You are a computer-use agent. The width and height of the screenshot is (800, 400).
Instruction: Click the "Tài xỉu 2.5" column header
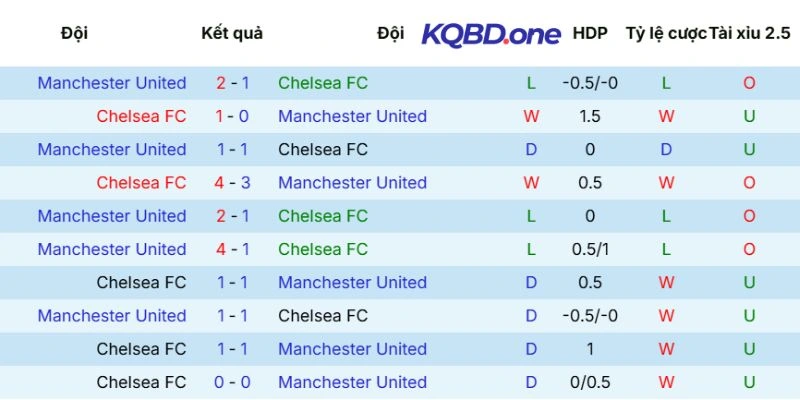tap(749, 34)
